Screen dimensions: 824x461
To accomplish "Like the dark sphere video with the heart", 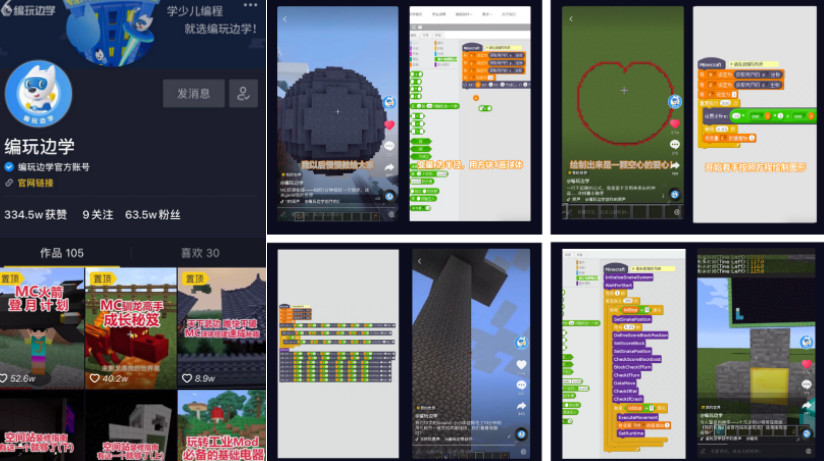I will click(x=389, y=125).
